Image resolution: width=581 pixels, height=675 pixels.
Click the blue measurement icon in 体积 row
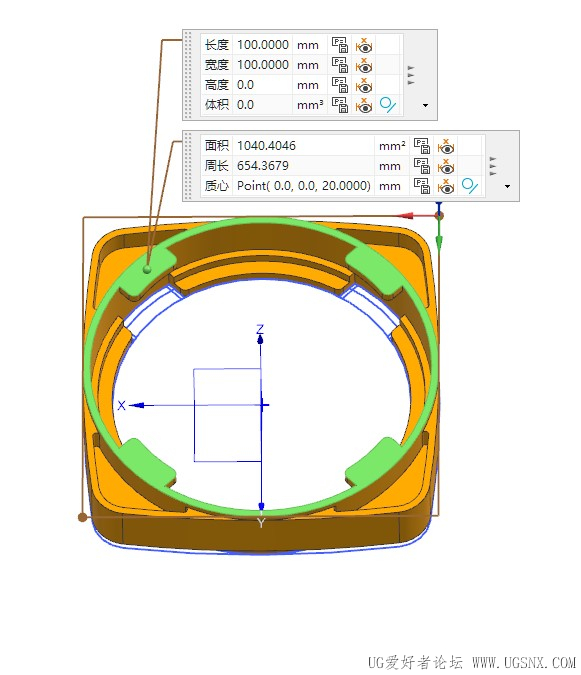click(x=388, y=105)
